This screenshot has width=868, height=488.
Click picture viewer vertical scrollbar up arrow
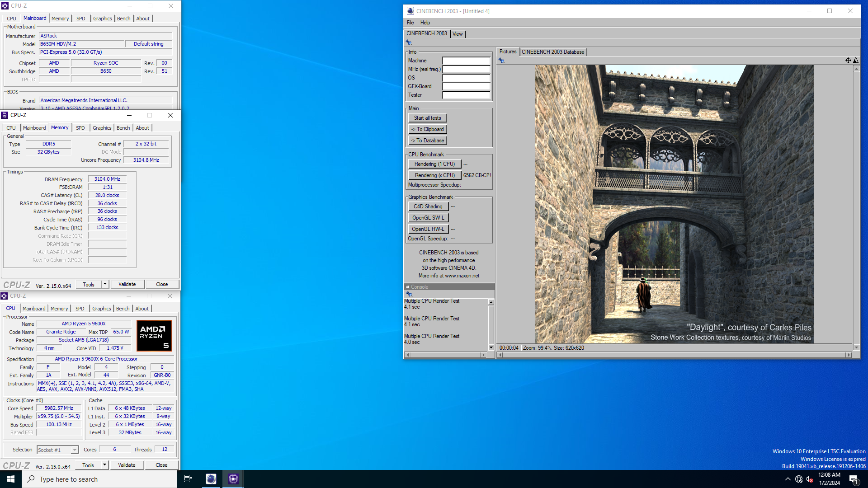click(856, 68)
